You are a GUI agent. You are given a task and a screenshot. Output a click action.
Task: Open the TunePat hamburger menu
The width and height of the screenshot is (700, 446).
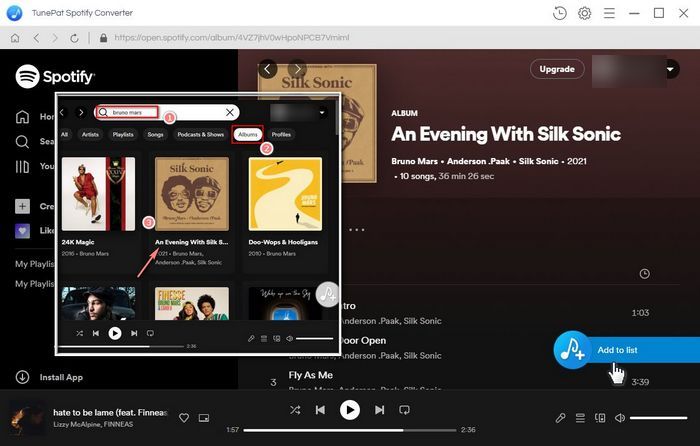click(609, 13)
